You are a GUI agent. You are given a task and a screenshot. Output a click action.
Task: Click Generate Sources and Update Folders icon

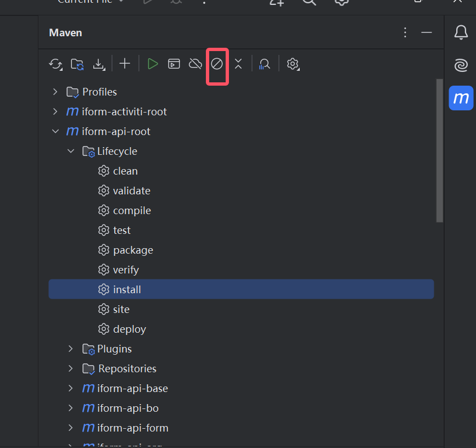(77, 64)
